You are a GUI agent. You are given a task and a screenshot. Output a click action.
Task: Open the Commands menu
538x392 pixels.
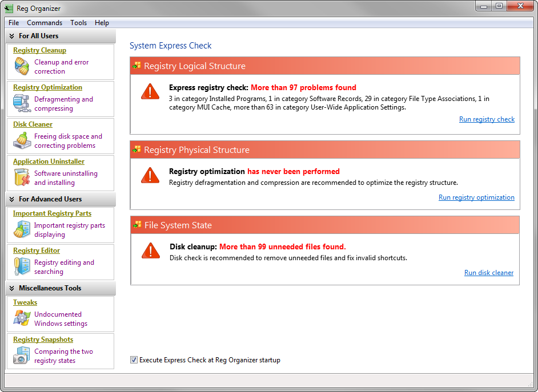tap(45, 23)
